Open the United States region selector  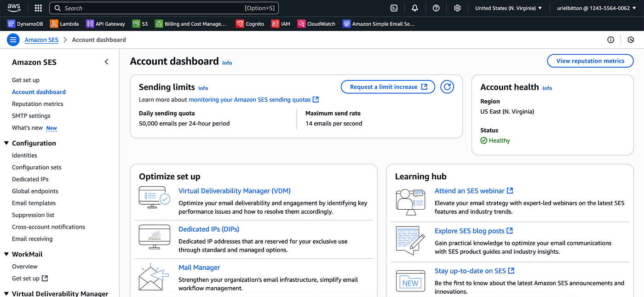(x=508, y=8)
